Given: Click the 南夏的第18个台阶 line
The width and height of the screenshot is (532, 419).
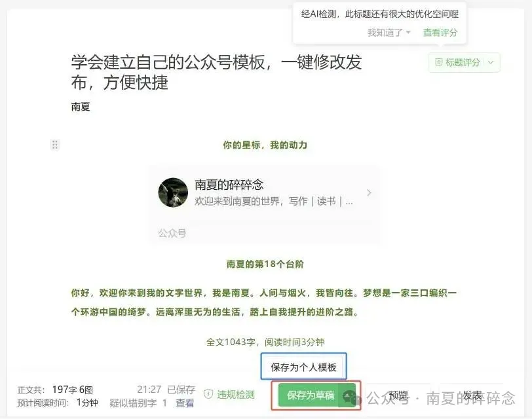Looking at the screenshot, I should 265,264.
